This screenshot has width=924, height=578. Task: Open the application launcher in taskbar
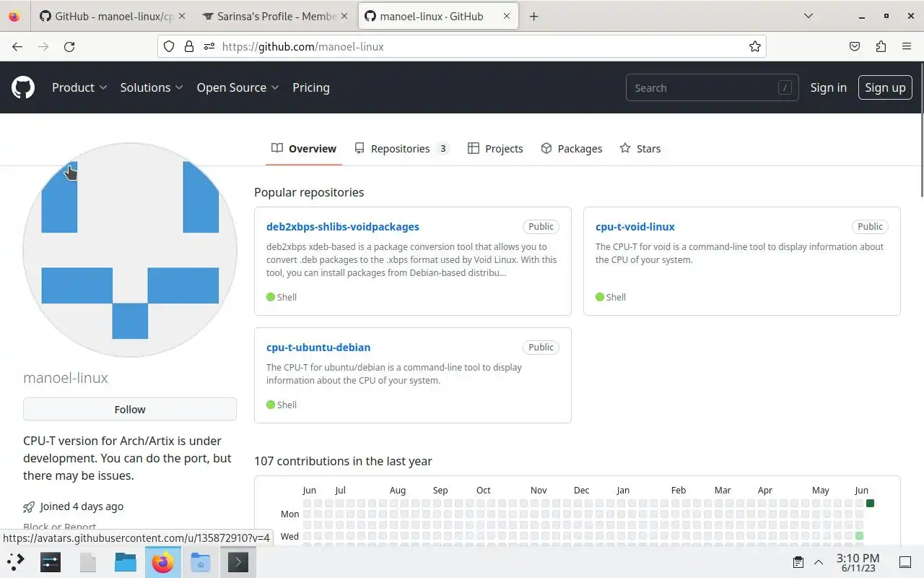tap(16, 561)
